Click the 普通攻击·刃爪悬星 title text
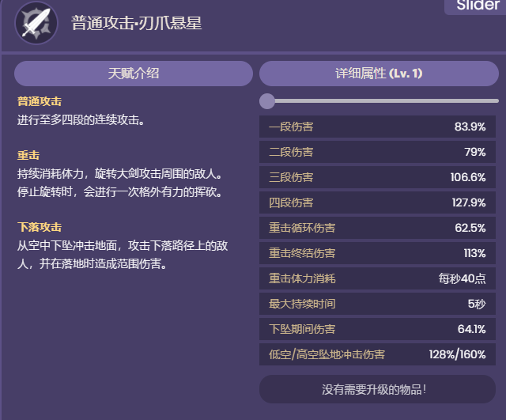This screenshot has height=420, width=506. 136,24
